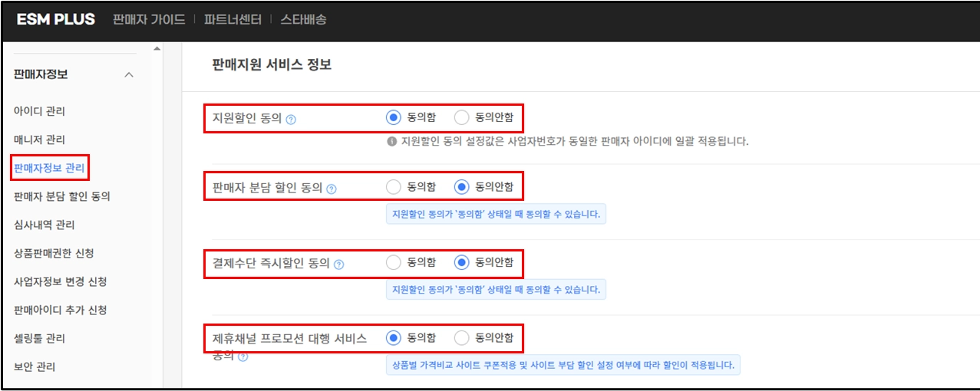Screen dimensions: 980x391
Task: Open help icon next to 판매자 분담 할인 동의 setting
Action: coord(332,189)
